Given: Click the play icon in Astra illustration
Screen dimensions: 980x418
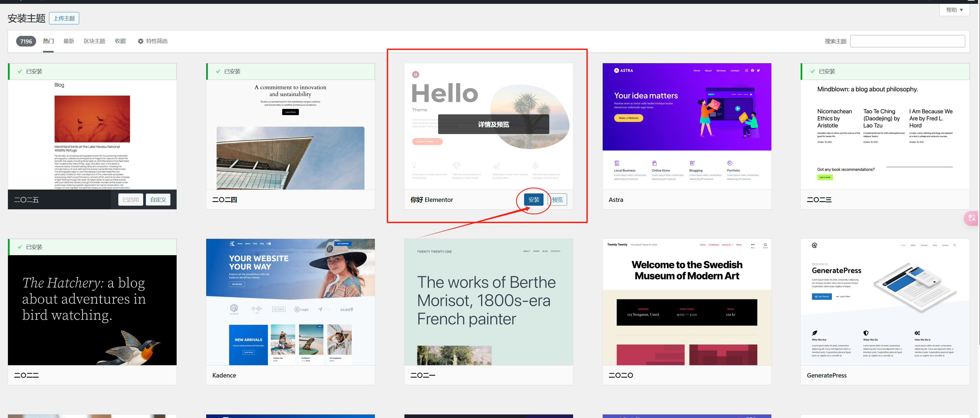Looking at the screenshot, I should tap(737, 109).
